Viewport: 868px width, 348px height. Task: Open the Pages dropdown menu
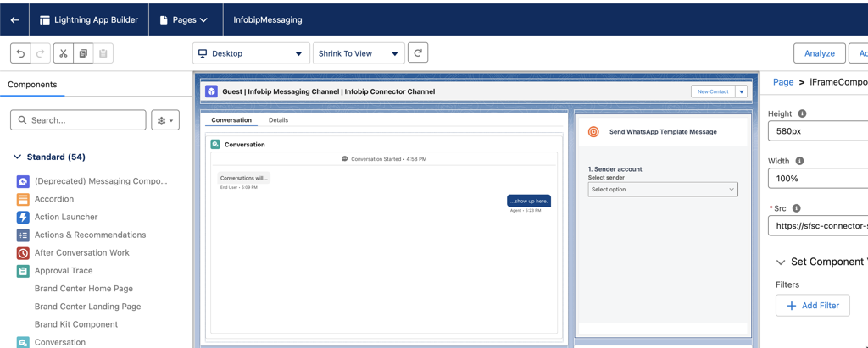[184, 20]
